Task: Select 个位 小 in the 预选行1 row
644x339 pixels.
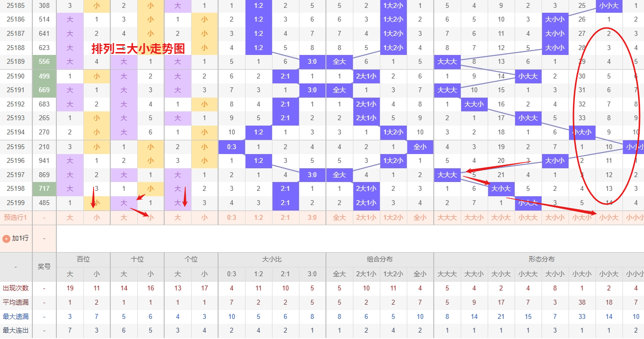Action: [204, 218]
